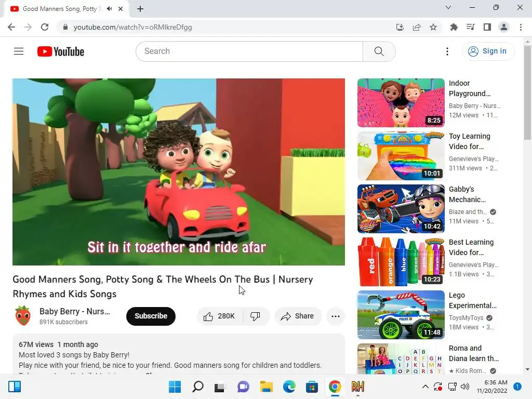This screenshot has height=399, width=532.
Task: Open Toy Learning Video thumbnail
Action: click(x=401, y=156)
